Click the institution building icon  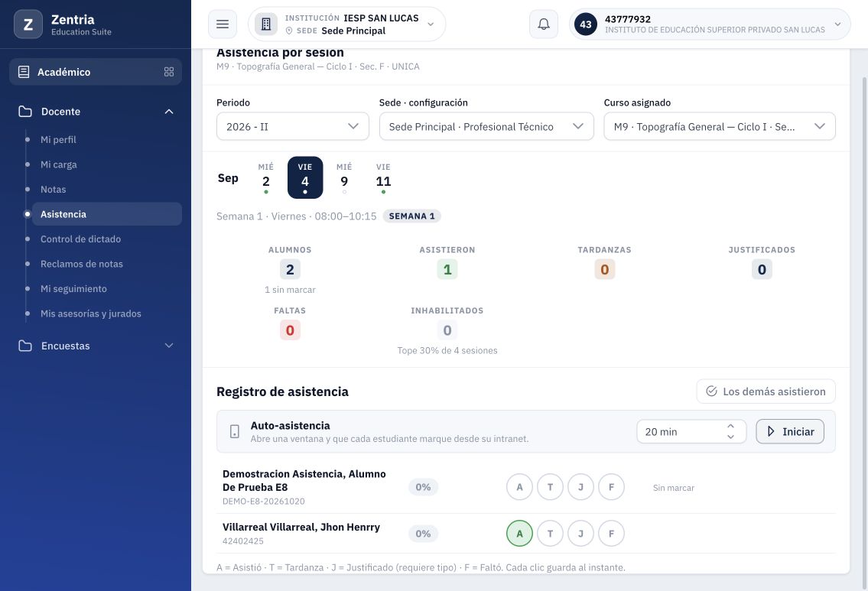[266, 24]
